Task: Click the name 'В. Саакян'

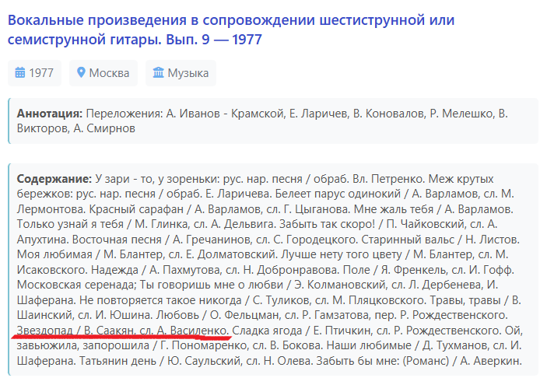Action: [x=108, y=331]
